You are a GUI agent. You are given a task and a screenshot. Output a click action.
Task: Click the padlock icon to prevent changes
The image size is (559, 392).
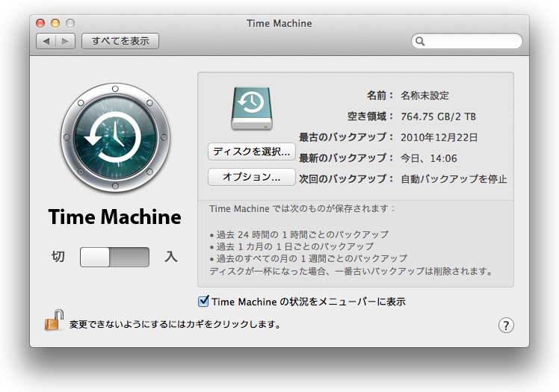tap(53, 321)
